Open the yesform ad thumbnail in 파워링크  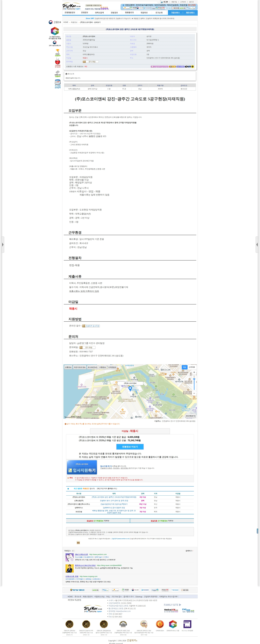[69, 557]
